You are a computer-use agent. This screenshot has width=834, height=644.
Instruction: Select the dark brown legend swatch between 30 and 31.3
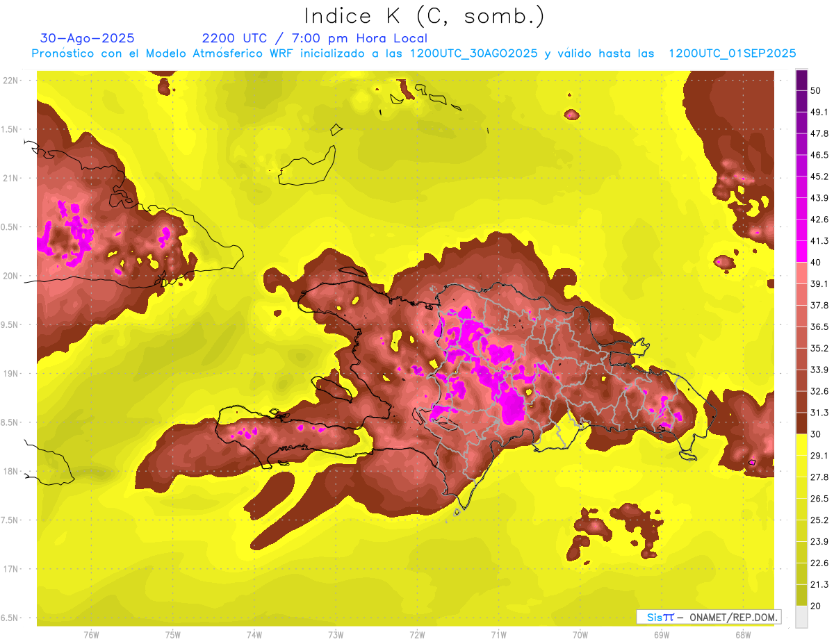[801, 423]
